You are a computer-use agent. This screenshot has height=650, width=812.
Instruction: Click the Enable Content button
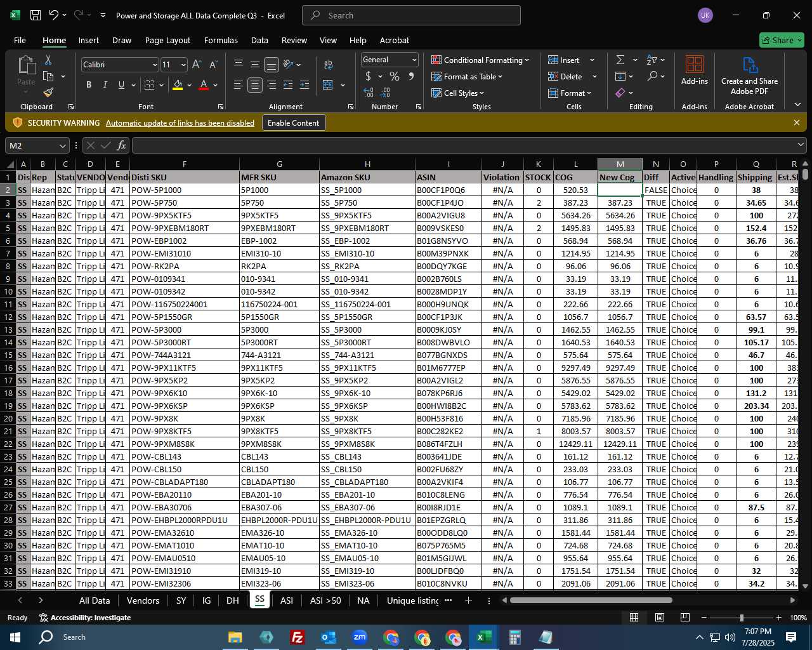point(294,123)
